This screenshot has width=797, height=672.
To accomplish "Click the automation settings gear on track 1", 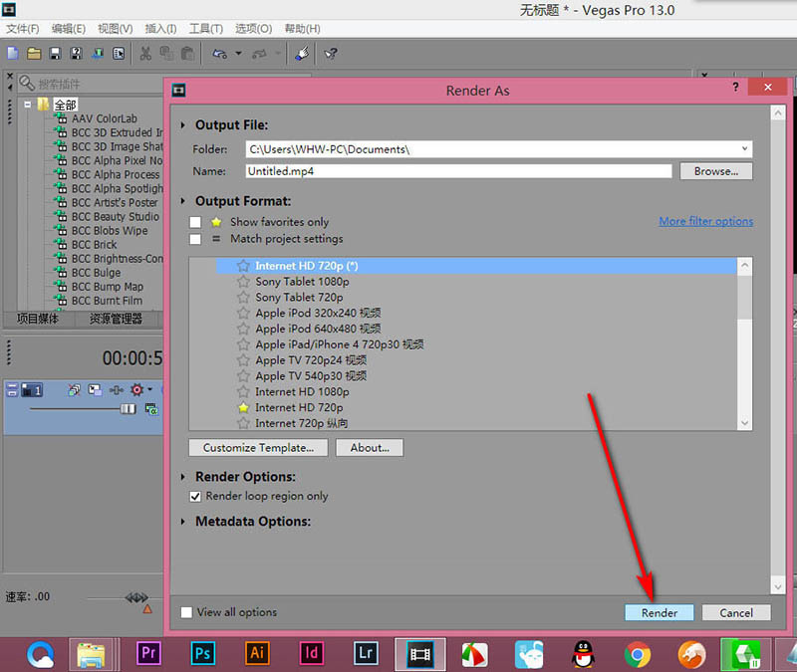I will pyautogui.click(x=136, y=390).
